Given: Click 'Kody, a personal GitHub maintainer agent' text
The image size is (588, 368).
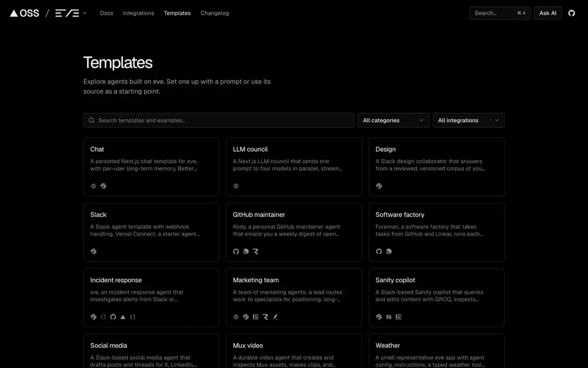Looking at the screenshot, I should point(287,227).
